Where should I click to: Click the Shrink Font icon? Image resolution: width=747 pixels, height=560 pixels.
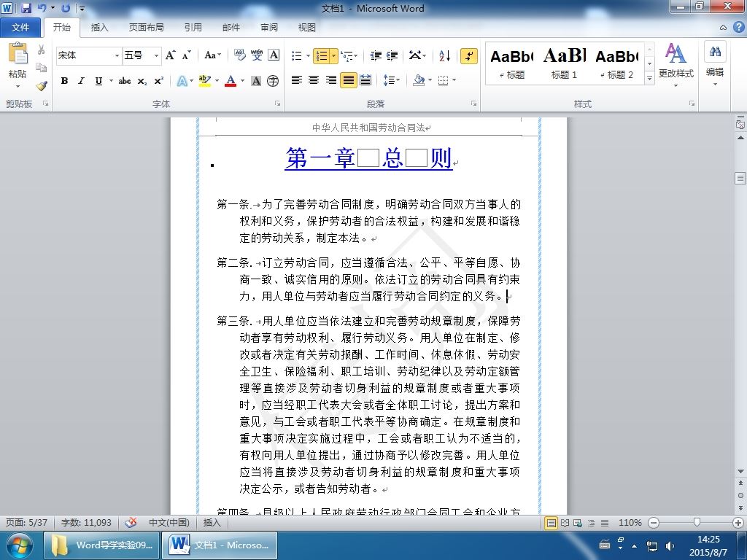pyautogui.click(x=186, y=55)
